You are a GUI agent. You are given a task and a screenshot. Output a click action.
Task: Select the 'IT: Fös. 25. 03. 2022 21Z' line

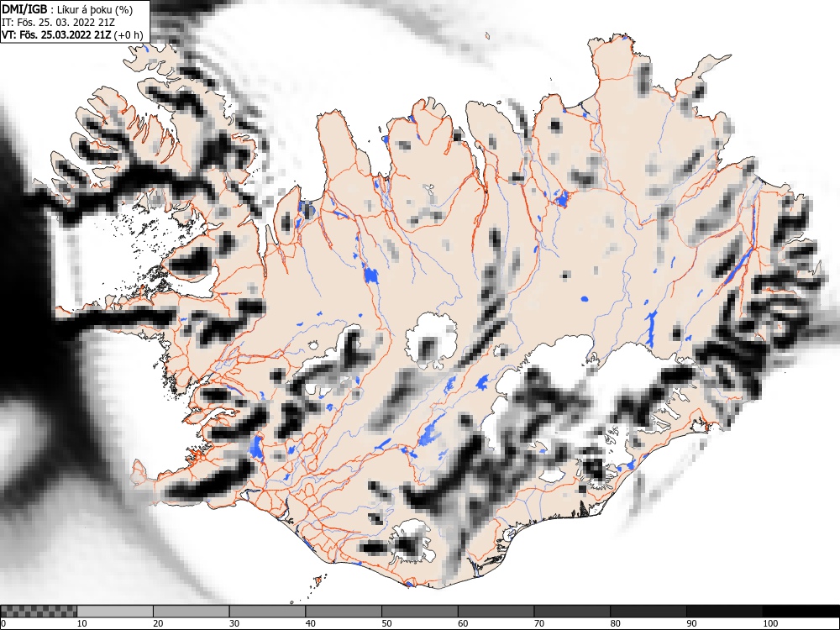point(59,23)
